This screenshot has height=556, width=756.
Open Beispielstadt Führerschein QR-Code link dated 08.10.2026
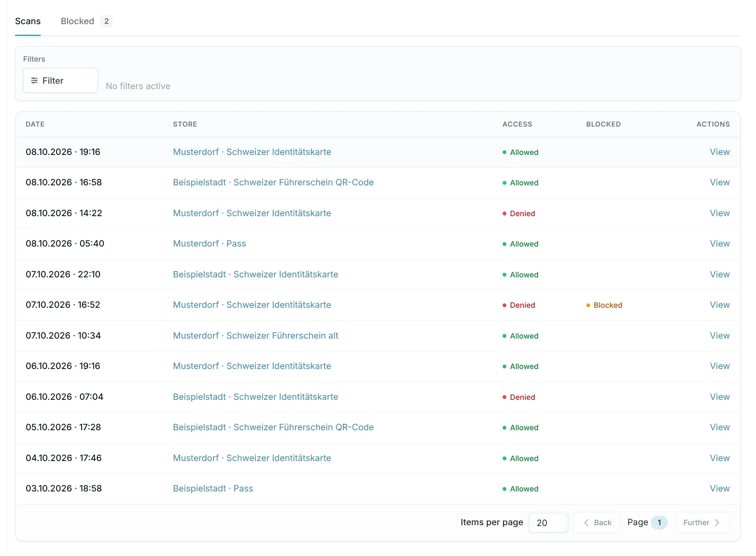coord(273,182)
